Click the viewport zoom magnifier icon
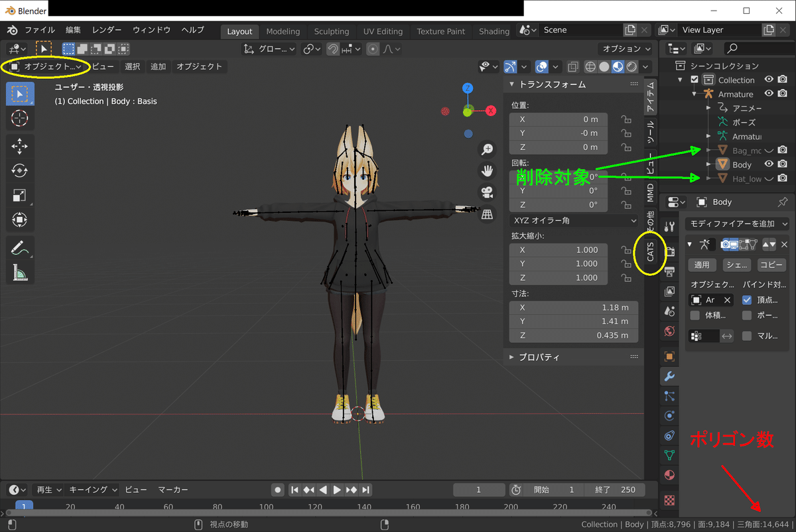This screenshot has width=796, height=532. pos(488,149)
